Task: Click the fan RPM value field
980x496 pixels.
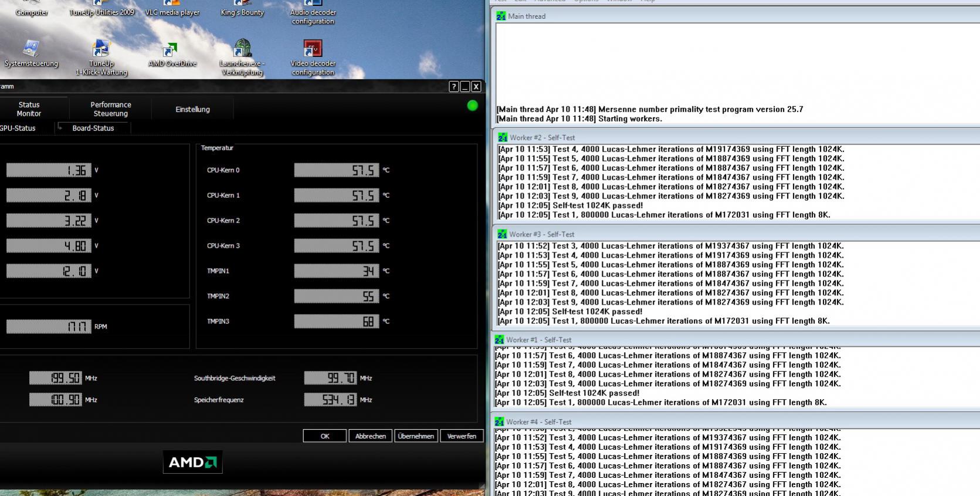Action: tap(49, 326)
